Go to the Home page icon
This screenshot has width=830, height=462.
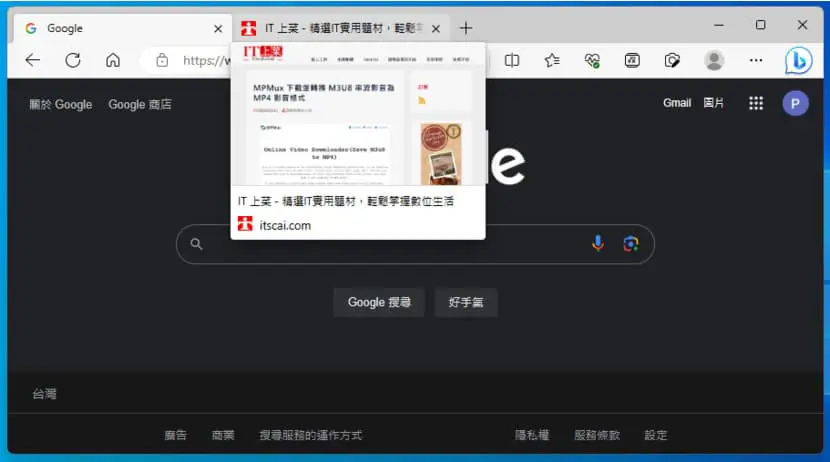[x=113, y=60]
